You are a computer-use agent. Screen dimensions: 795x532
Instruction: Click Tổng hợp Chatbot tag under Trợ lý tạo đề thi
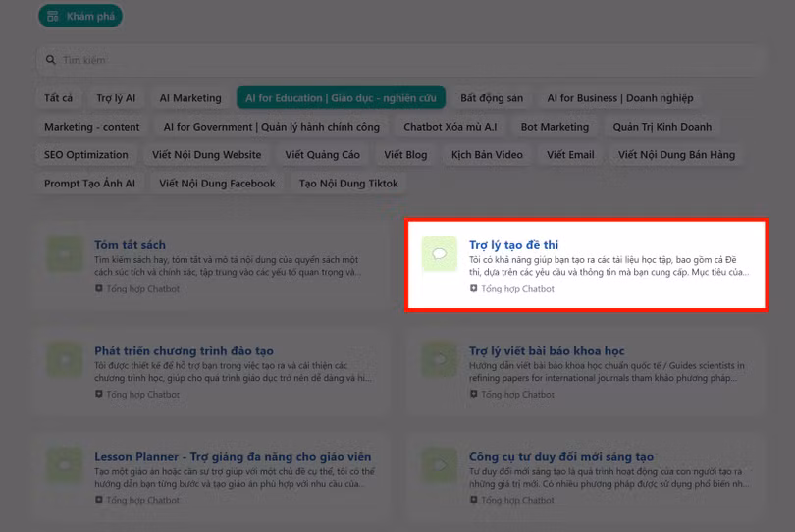click(x=517, y=289)
